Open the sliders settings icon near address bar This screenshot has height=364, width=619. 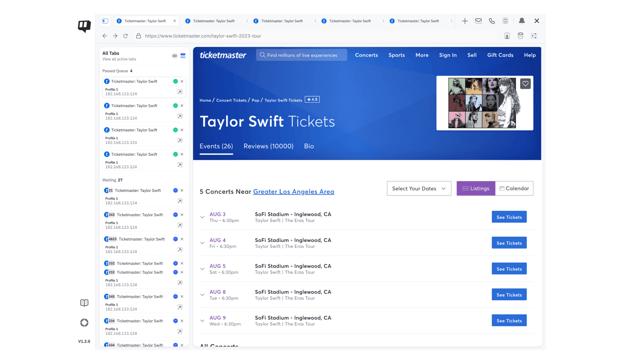click(x=534, y=36)
